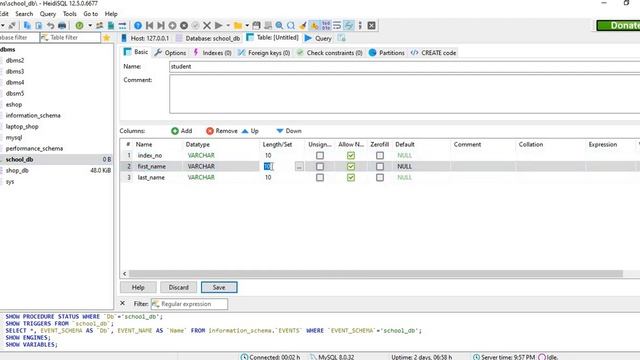
Task: Click the Add column button
Action: click(182, 131)
